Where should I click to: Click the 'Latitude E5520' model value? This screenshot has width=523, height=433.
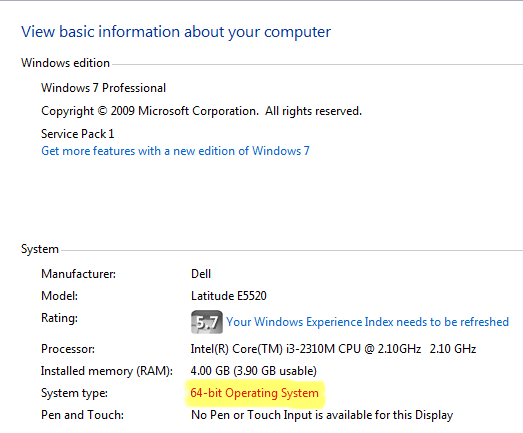[x=229, y=296]
